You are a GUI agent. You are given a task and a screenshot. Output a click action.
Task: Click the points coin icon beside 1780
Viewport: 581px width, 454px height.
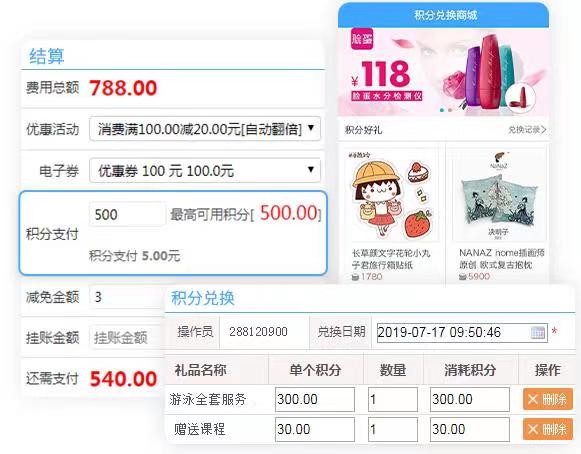click(355, 276)
